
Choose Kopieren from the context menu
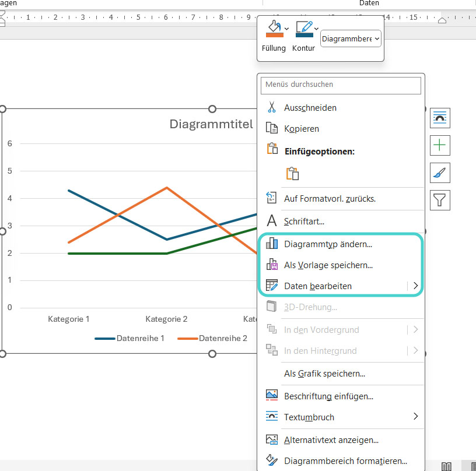[341, 129]
